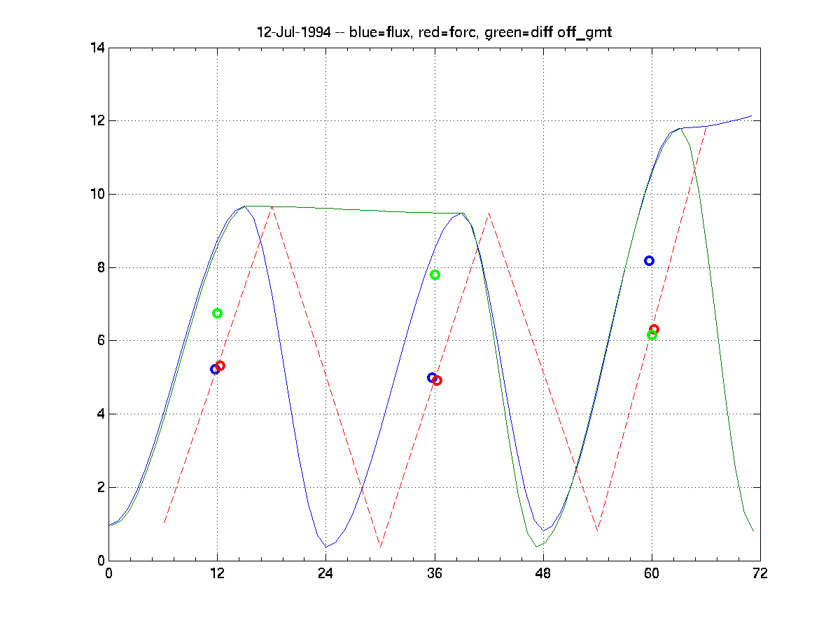Pick the green circle marker near x=60
The image size is (840, 630).
[651, 335]
